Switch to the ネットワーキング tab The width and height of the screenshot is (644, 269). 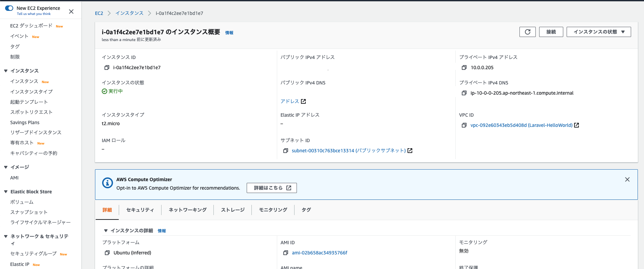188,210
